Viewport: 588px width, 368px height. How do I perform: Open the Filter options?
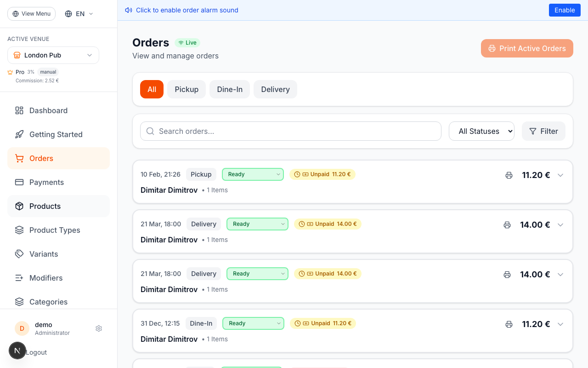543,131
